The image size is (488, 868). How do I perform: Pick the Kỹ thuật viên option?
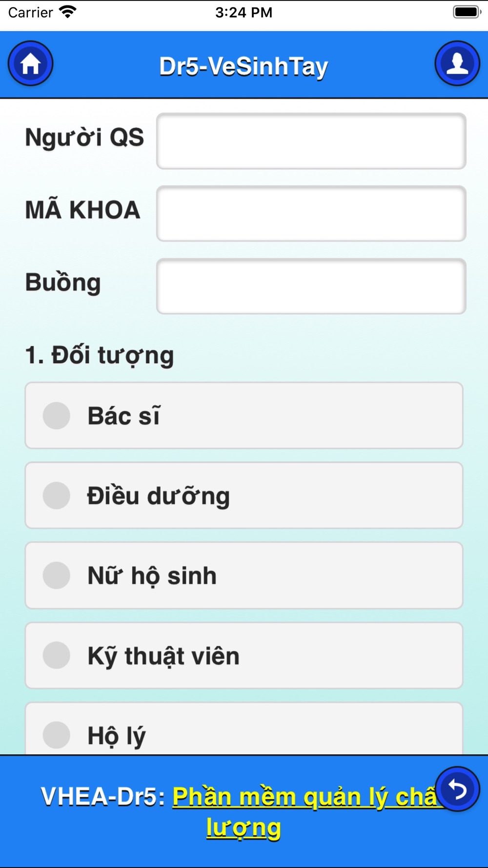[244, 655]
